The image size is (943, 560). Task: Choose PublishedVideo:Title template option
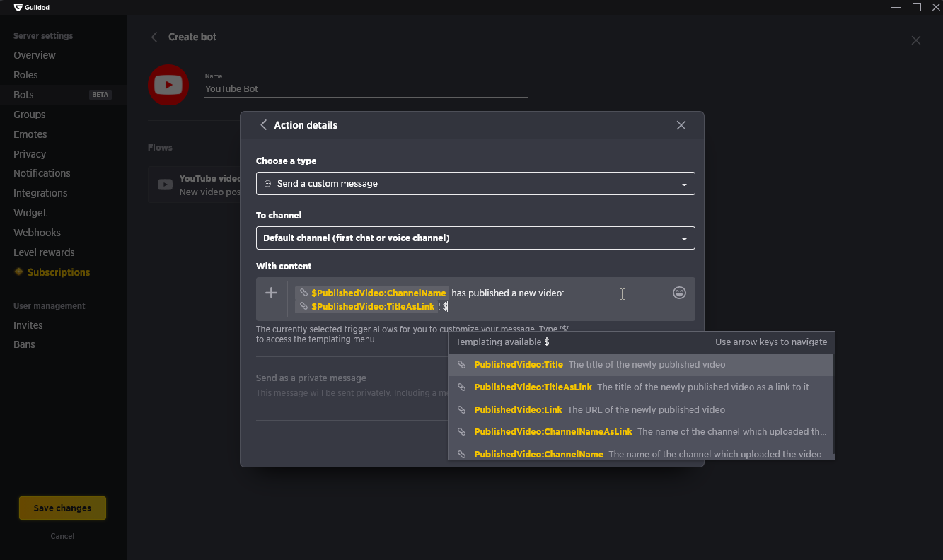pos(641,365)
